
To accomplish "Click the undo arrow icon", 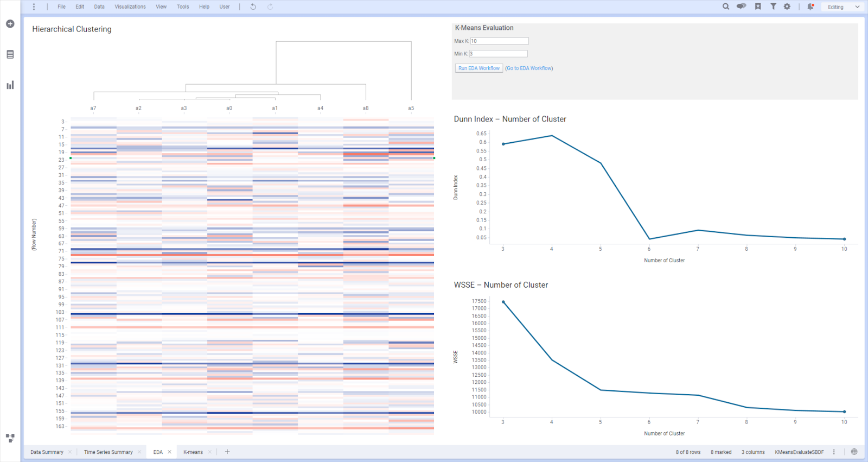I will pyautogui.click(x=253, y=7).
